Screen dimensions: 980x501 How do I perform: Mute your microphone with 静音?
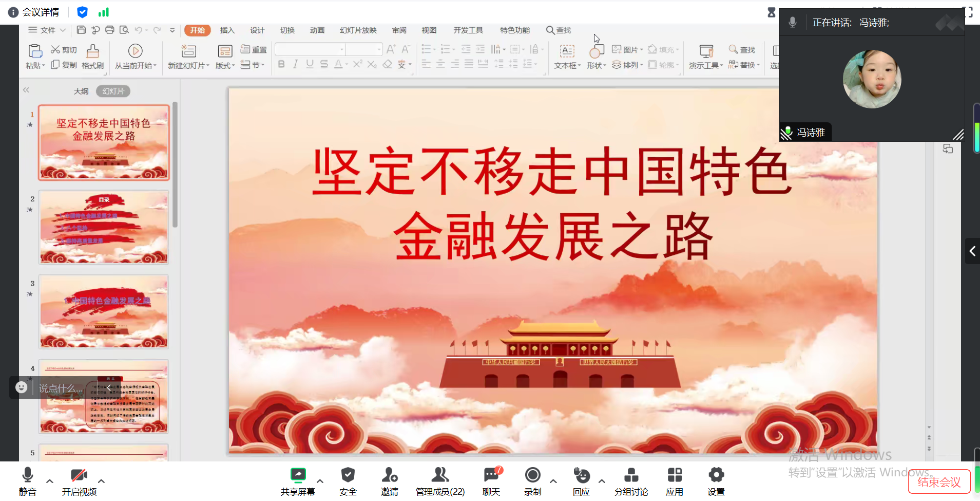click(27, 480)
